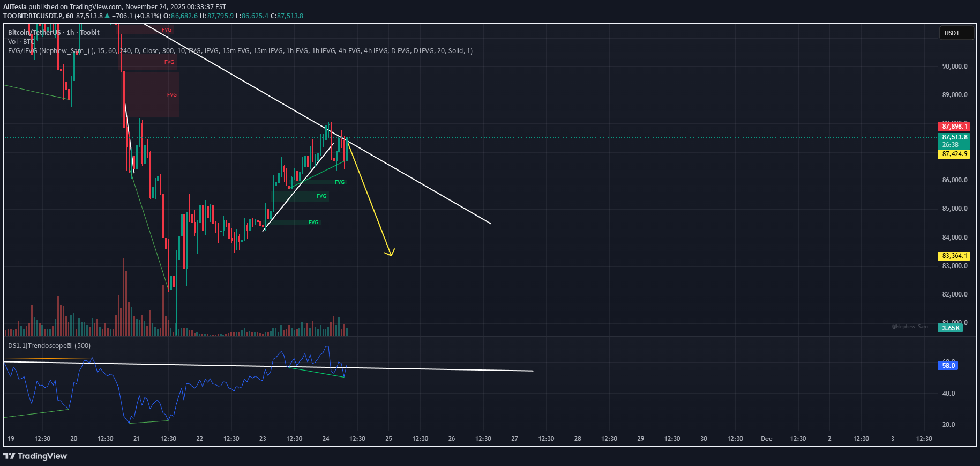Click the green FVG label nearest the yellow arrow
This screenshot has height=466, width=980.
point(340,182)
